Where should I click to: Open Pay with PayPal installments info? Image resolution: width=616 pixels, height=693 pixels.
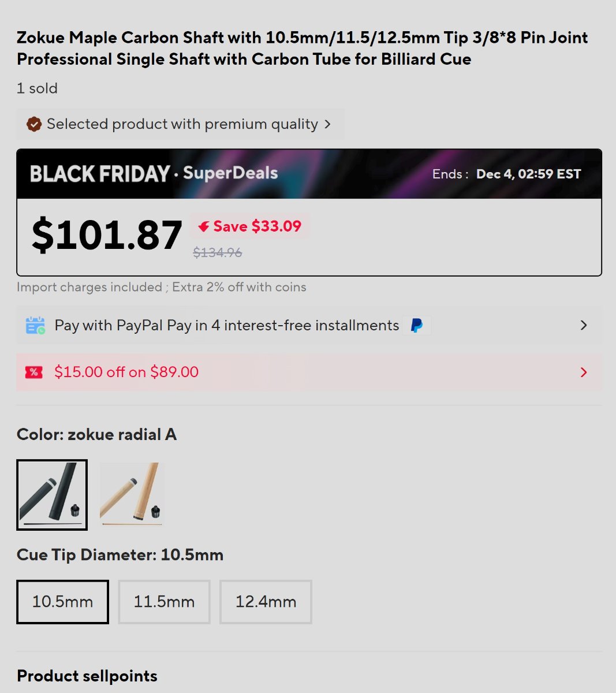(226, 326)
